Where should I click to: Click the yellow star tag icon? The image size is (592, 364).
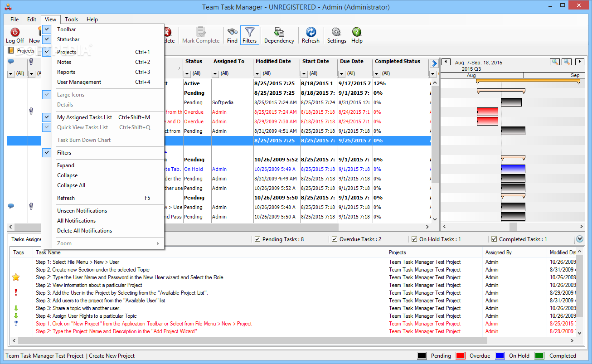16,277
